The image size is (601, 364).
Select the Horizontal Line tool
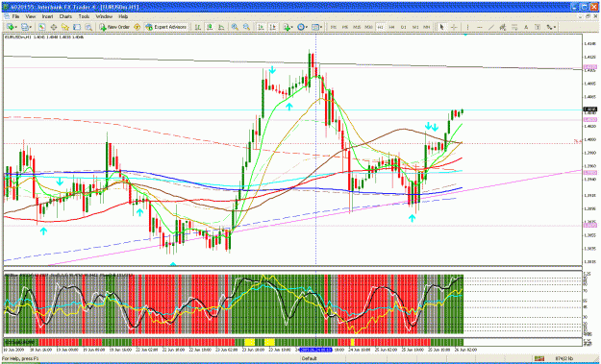[480, 27]
